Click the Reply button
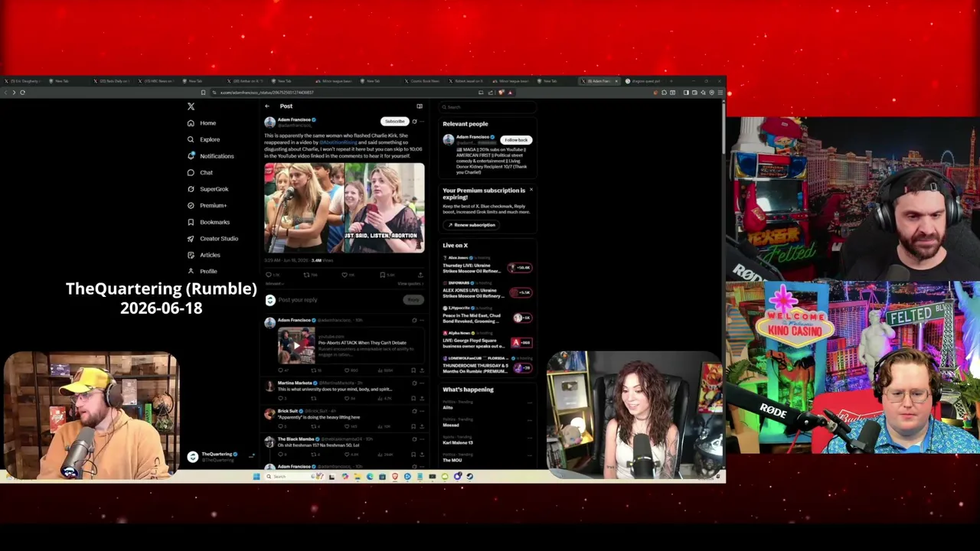 (413, 300)
